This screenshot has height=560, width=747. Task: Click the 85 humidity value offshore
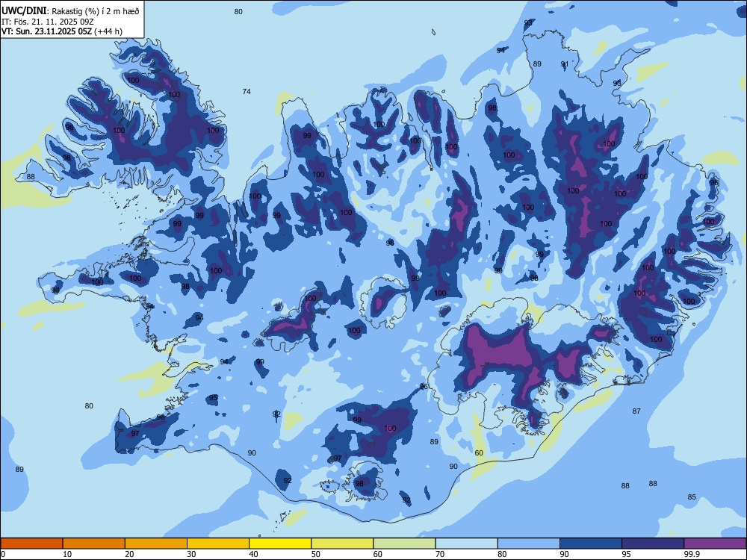(692, 497)
